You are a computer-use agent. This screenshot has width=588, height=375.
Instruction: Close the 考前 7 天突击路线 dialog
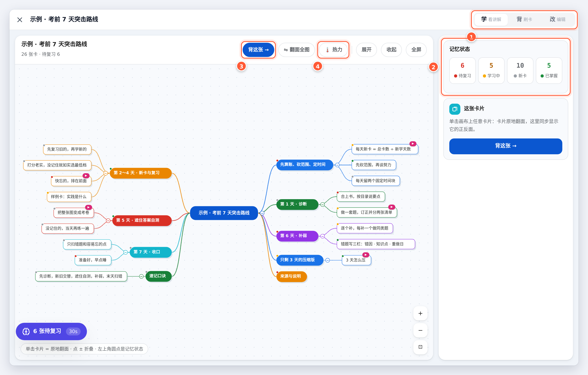[20, 20]
